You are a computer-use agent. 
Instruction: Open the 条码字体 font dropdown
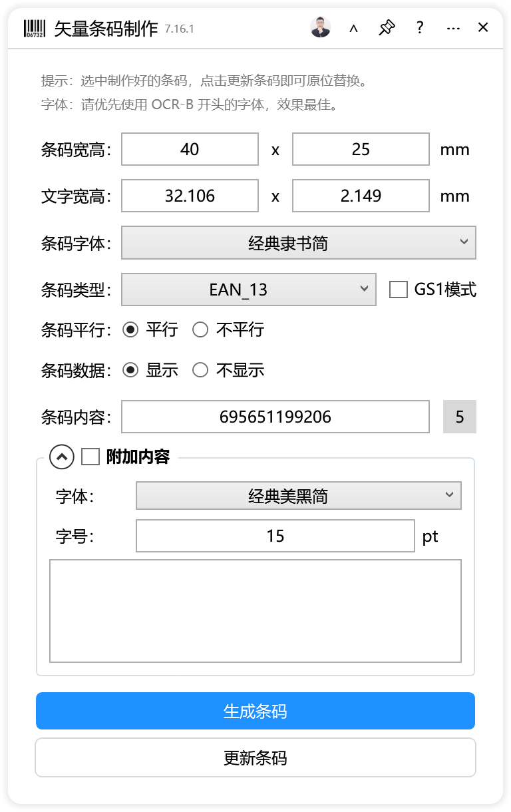click(299, 243)
